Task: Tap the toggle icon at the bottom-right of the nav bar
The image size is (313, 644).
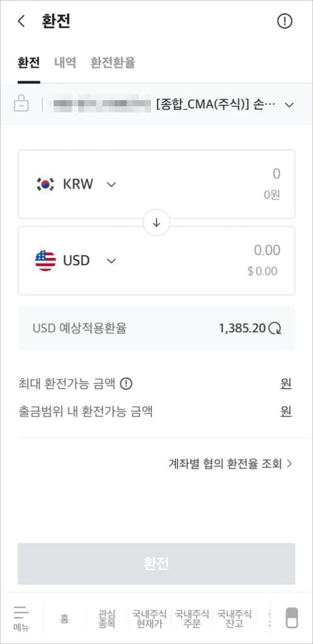Action: point(292,618)
